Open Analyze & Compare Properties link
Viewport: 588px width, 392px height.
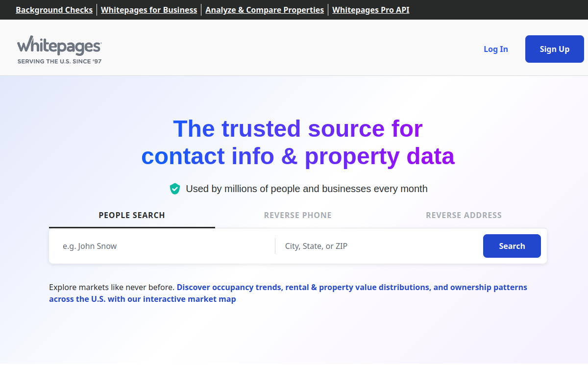265,10
